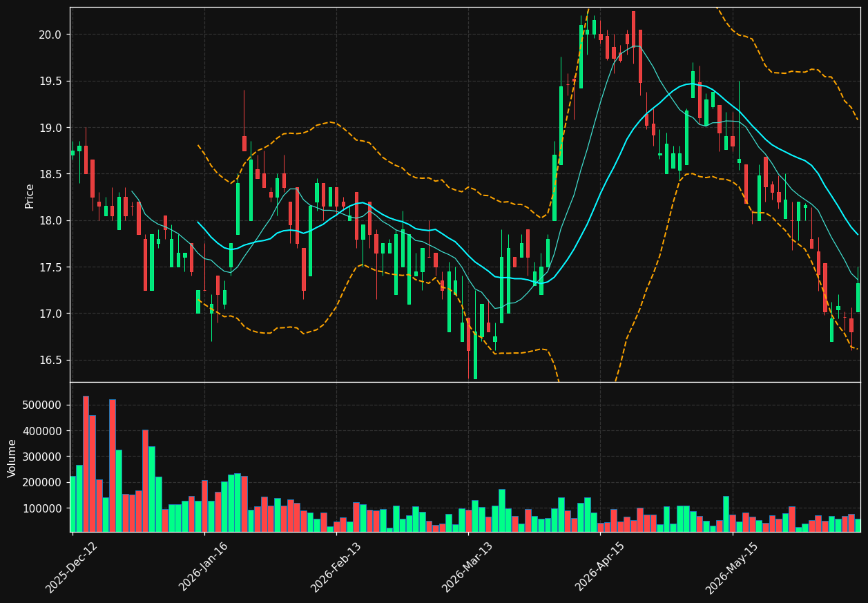Viewport: 868px width, 603px height.
Task: Click the 2026-Jan-16 date label
Action: point(204,568)
